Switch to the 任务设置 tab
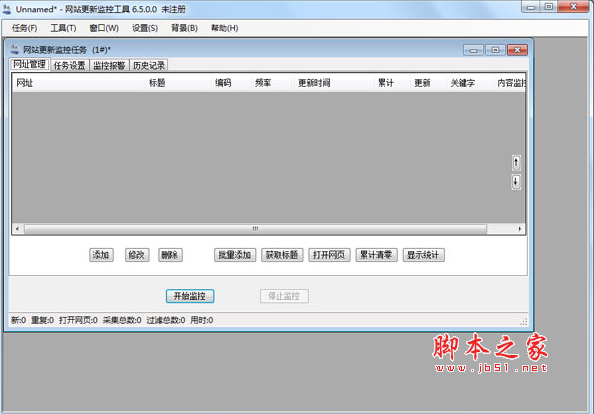Screen dimensions: 594x414 click(69, 65)
